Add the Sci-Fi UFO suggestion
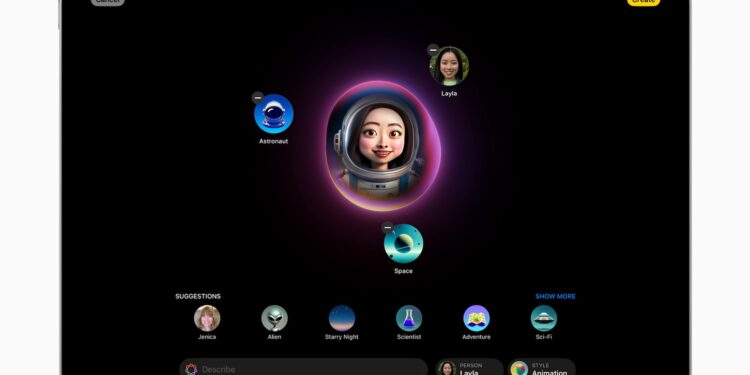This screenshot has height=375, width=750. (544, 318)
